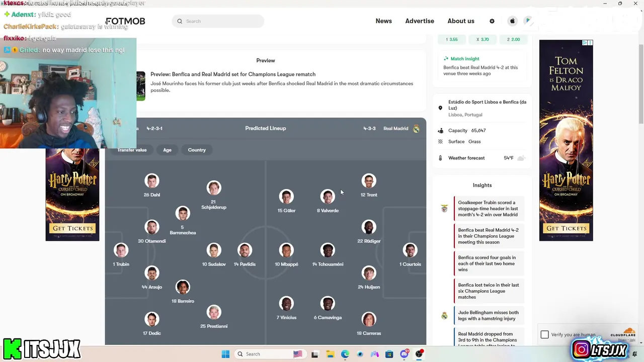Toggle the Age lineup filter

[167, 150]
